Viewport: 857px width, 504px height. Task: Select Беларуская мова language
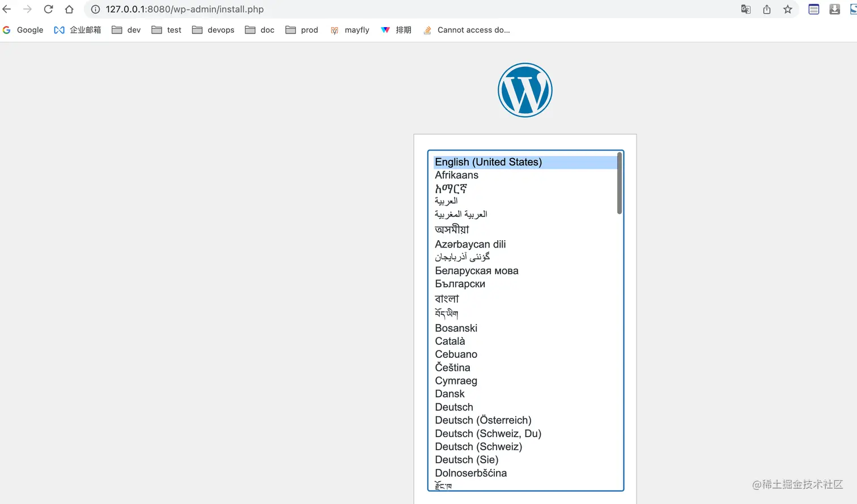click(525, 271)
